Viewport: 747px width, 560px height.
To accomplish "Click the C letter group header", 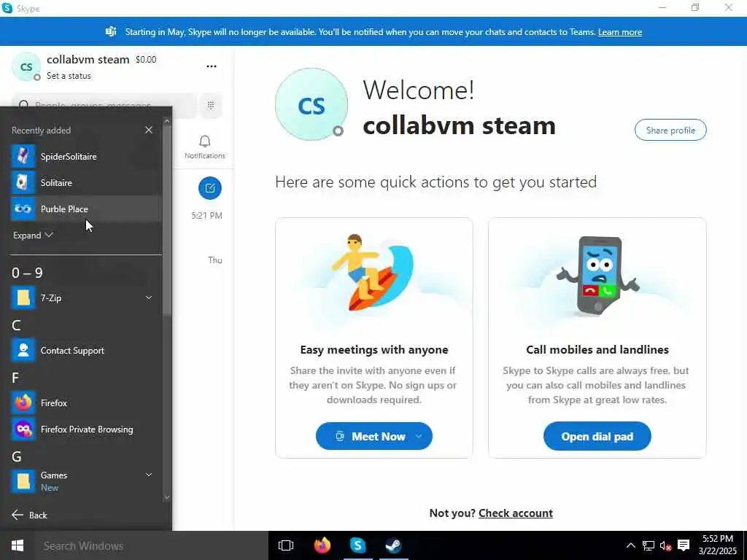I will click(16, 326).
